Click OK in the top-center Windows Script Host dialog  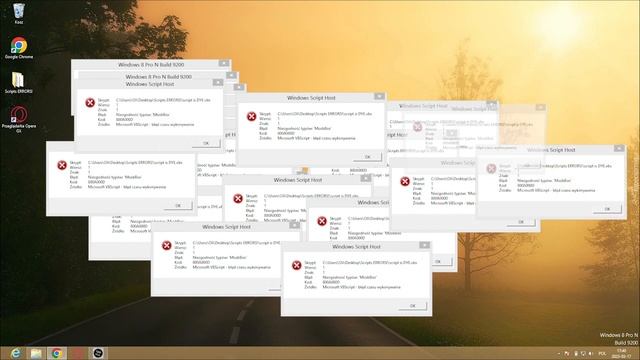(367, 157)
